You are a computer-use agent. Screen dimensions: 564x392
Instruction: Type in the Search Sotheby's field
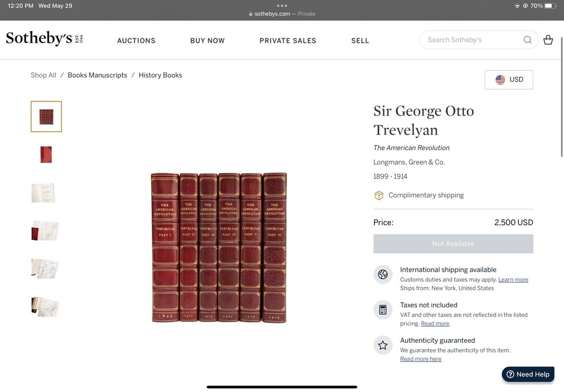tap(471, 40)
